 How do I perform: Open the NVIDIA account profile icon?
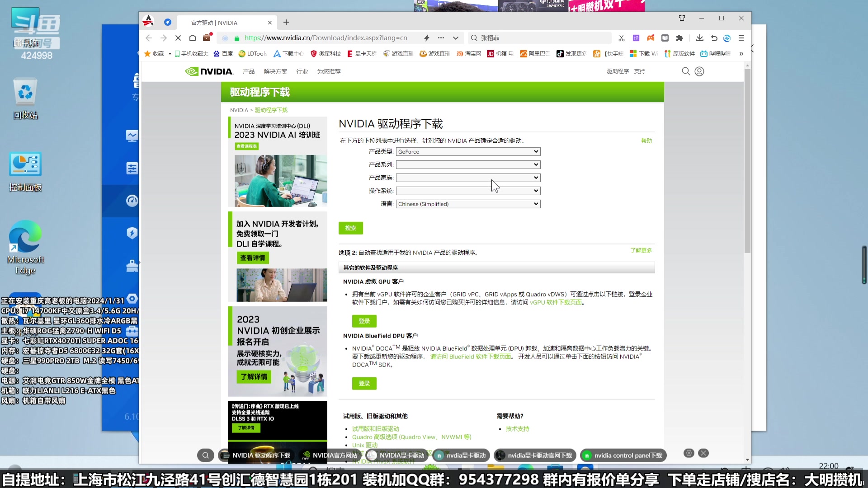tap(699, 71)
